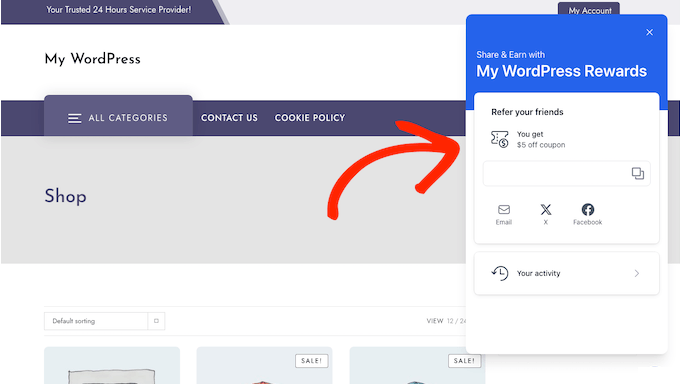Close the My WordPress Rewards popup
Image resolution: width=680 pixels, height=384 pixels.
click(x=649, y=32)
